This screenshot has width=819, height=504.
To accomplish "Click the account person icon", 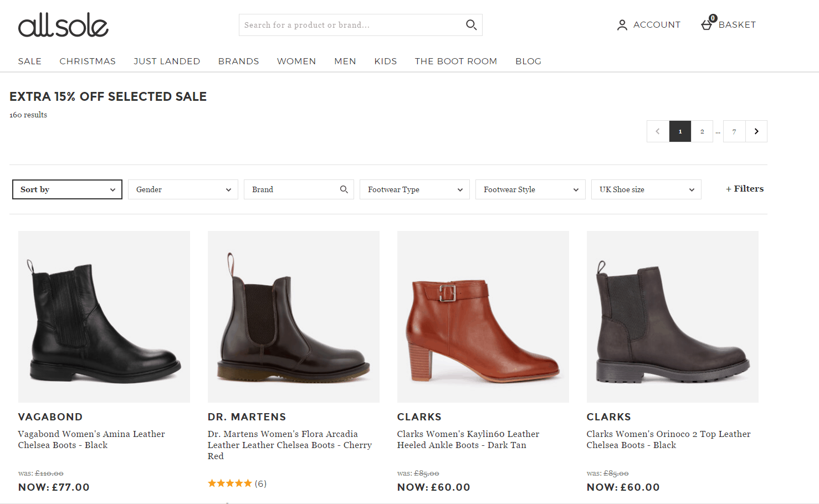I will tap(622, 25).
